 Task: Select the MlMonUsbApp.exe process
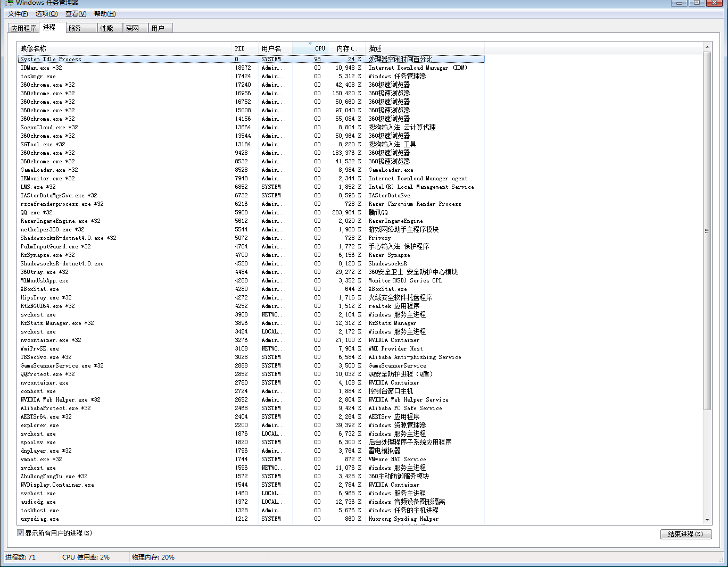pyautogui.click(x=251, y=280)
